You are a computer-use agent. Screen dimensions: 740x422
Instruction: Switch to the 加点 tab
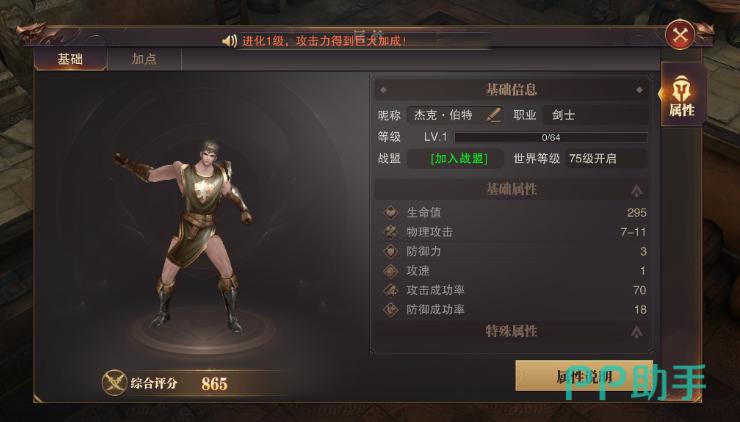pos(144,59)
